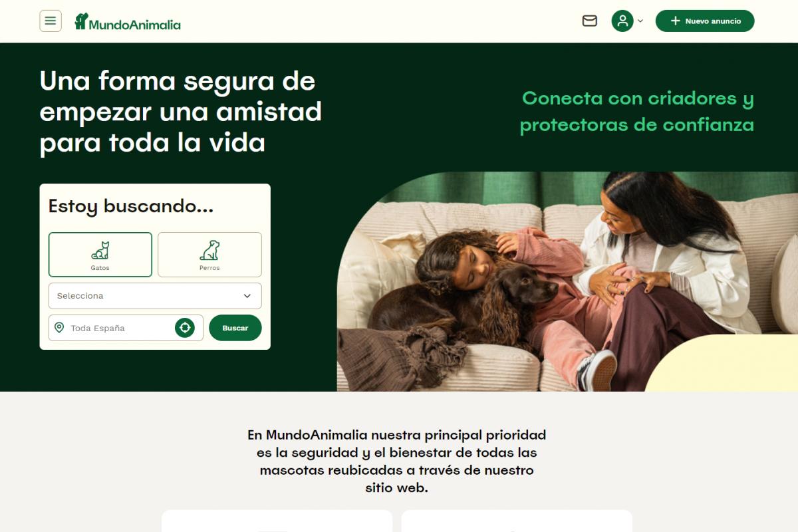Select the Perros category option
This screenshot has width=798, height=532.
point(209,255)
